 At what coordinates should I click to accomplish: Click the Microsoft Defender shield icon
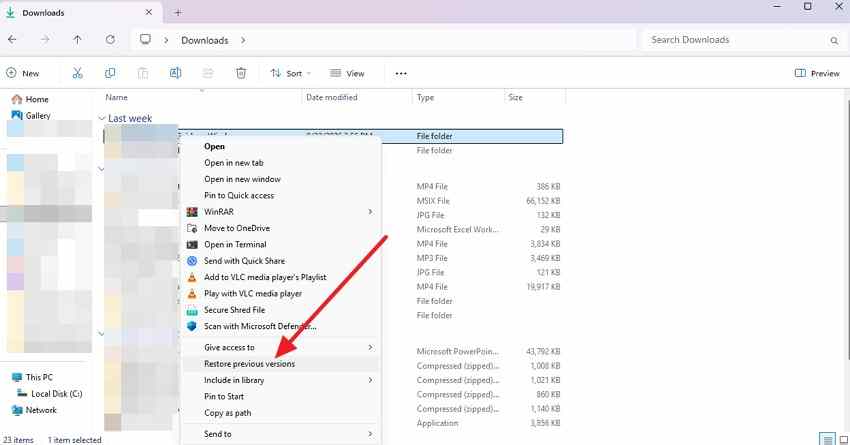[192, 326]
